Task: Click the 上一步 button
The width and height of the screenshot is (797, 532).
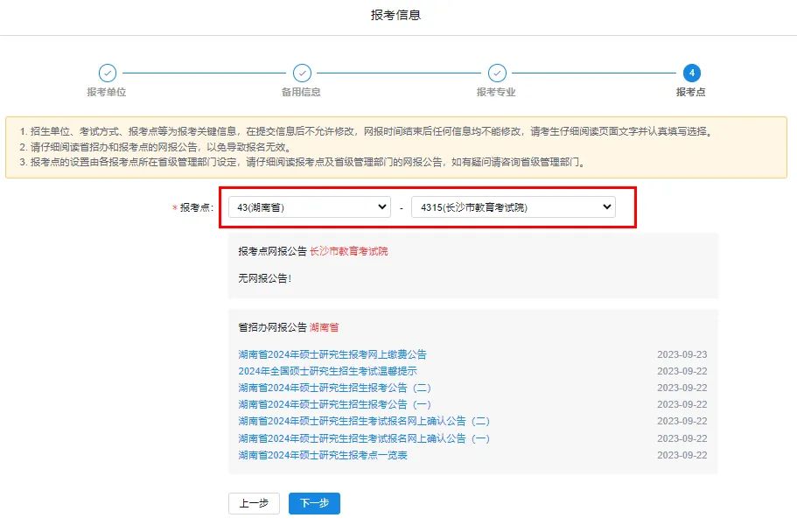Action: point(254,503)
